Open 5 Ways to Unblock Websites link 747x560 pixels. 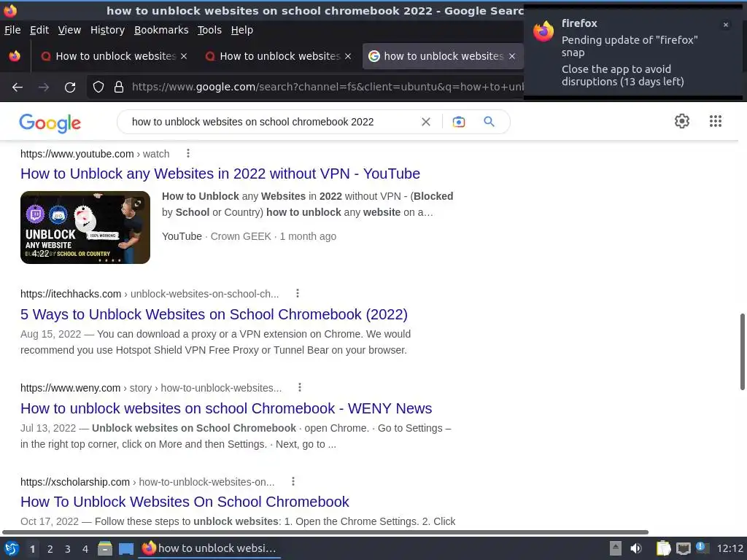click(214, 314)
